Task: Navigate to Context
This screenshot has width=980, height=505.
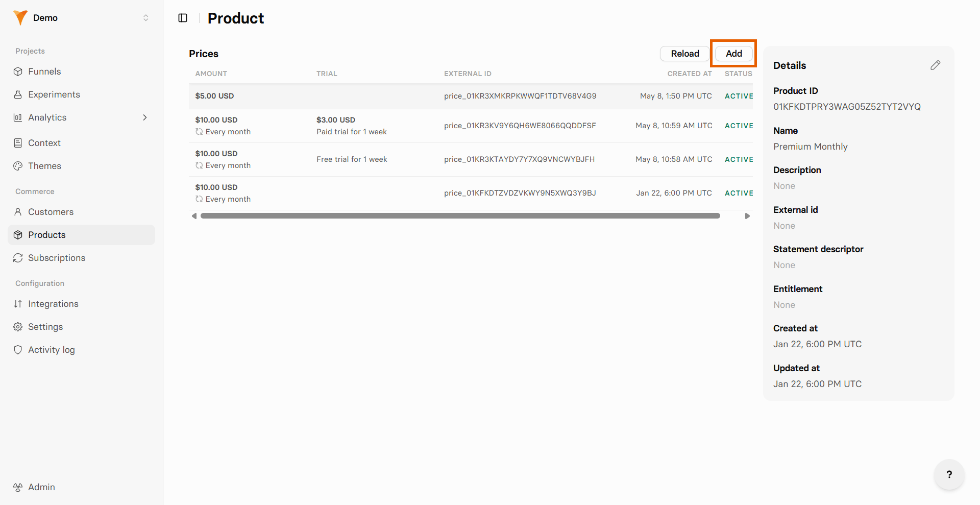Action: tap(82, 143)
